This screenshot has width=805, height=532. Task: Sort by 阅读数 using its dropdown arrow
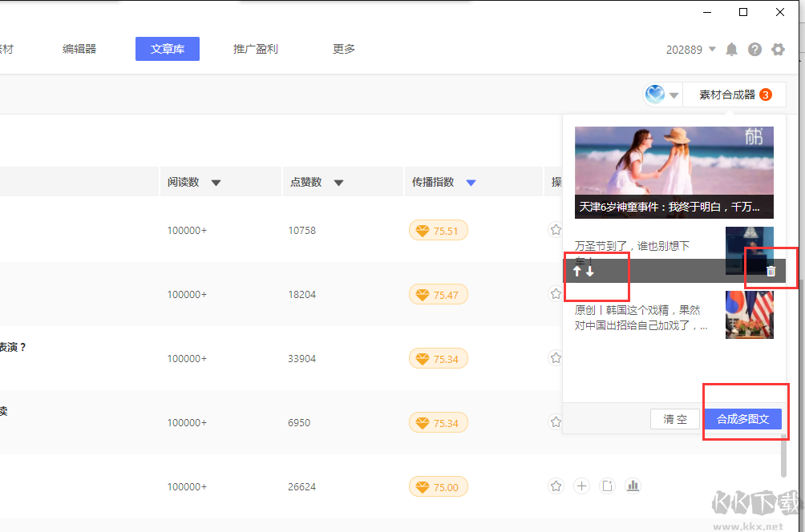coord(216,183)
